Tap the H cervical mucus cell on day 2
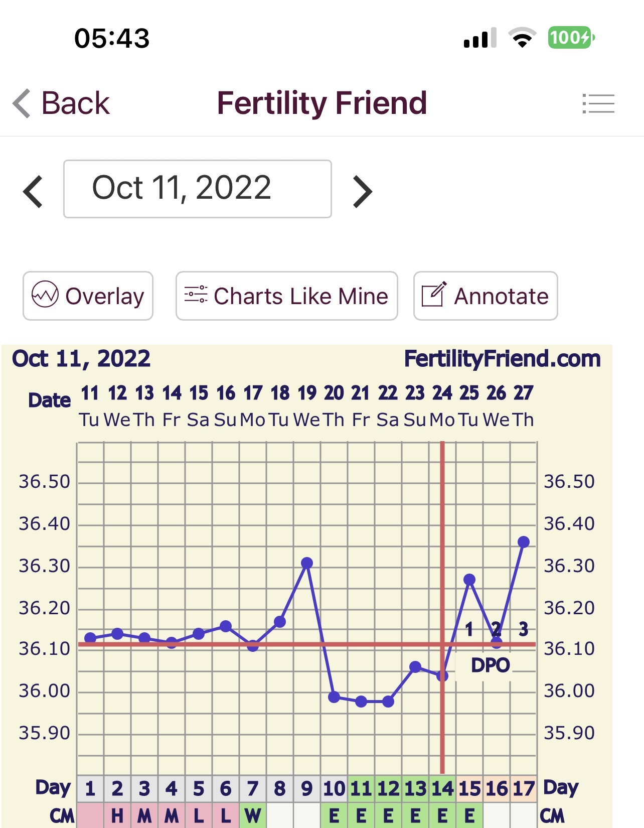644x828 pixels. pos(117,815)
